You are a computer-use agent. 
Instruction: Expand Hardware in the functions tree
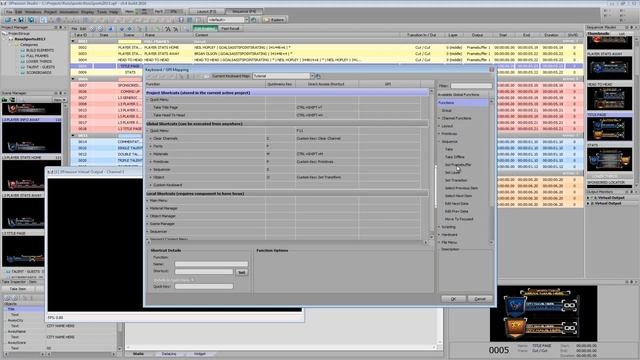[440, 235]
